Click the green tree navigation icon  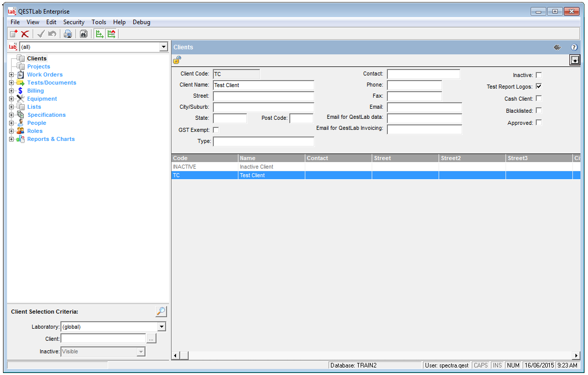pos(100,34)
